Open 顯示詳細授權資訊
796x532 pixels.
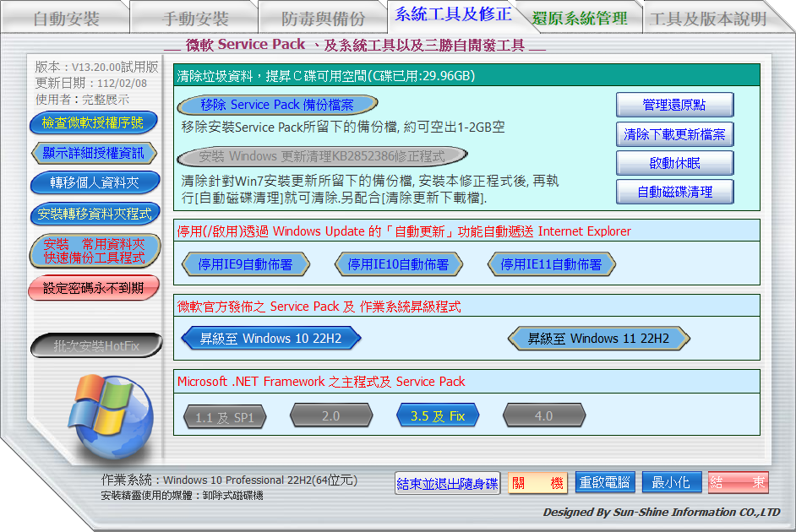[x=94, y=153]
